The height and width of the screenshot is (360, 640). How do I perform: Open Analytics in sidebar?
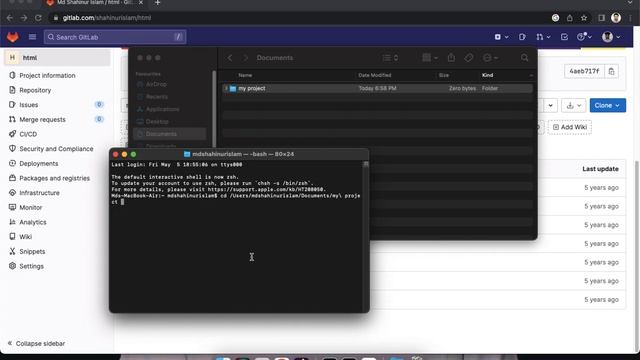coord(33,222)
